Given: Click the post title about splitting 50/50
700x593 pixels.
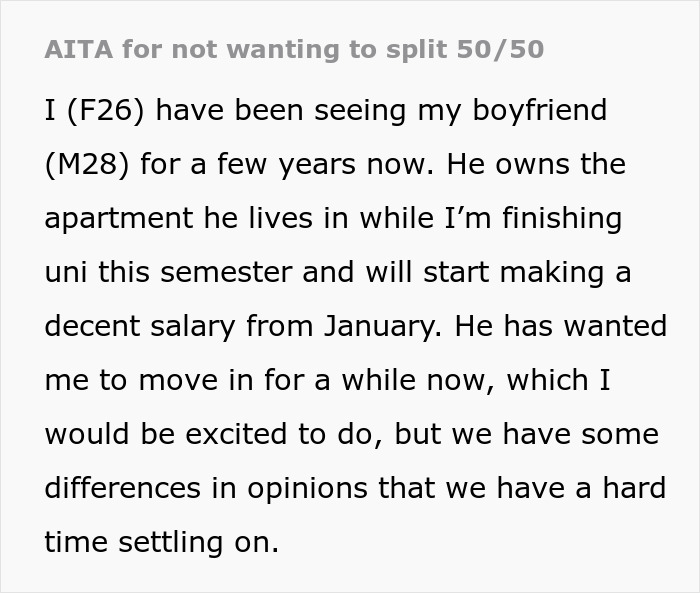Looking at the screenshot, I should [294, 50].
